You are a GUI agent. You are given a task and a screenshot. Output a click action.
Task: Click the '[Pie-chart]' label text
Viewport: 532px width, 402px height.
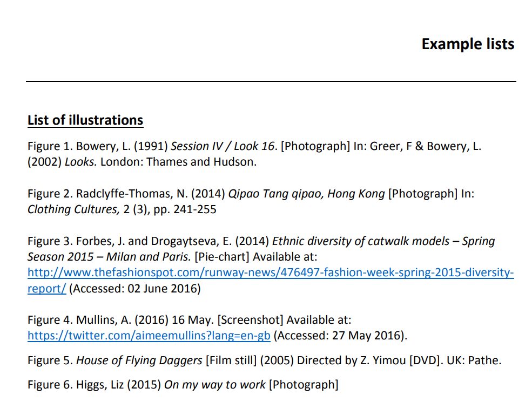(x=222, y=257)
